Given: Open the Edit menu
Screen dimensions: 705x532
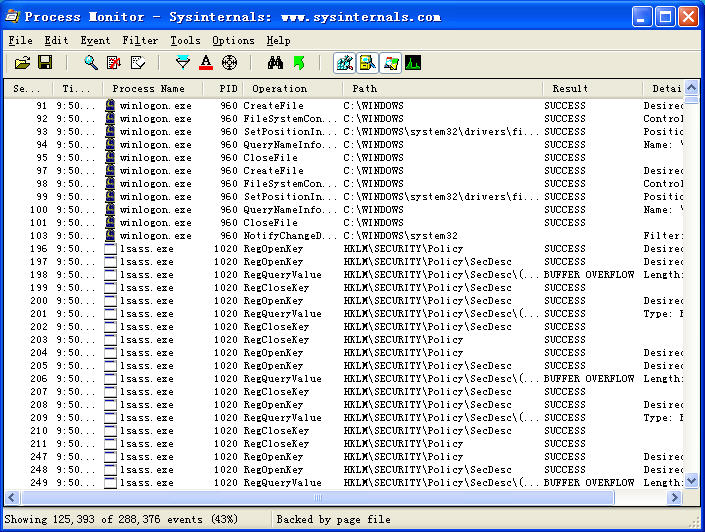Looking at the screenshot, I should 56,40.
